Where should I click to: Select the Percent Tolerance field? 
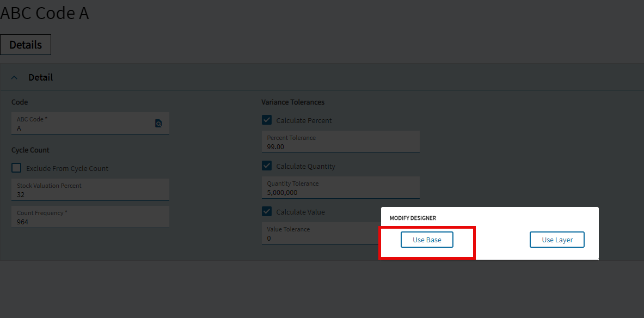tap(340, 142)
